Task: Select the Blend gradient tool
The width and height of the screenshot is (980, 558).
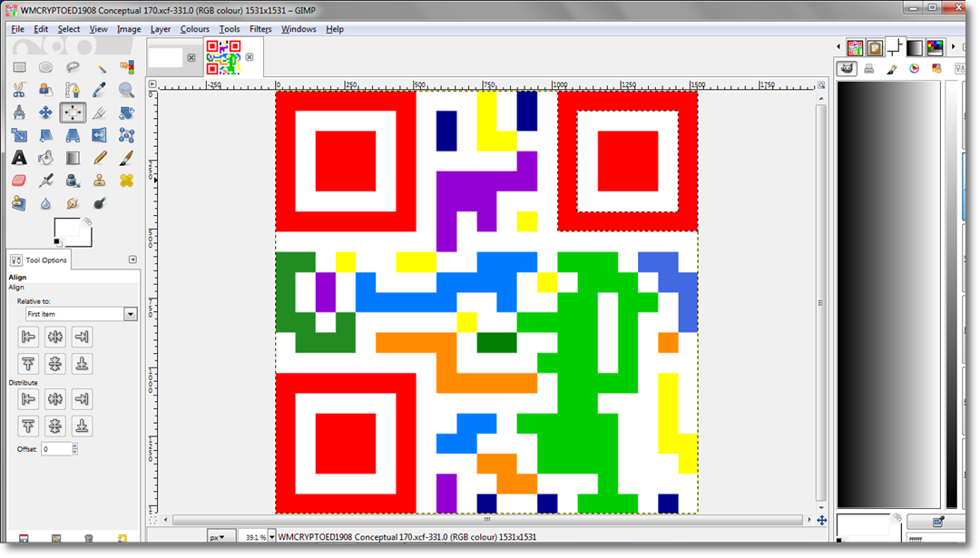Action: 73,158
